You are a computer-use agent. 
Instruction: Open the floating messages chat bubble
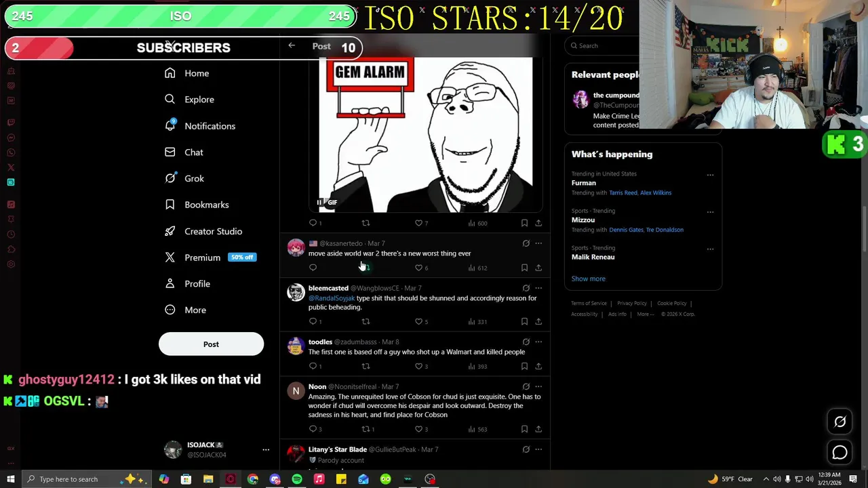click(840, 452)
